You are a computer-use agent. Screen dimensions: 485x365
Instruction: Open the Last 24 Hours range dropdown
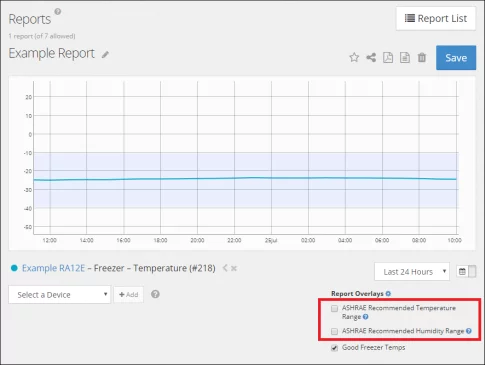[x=412, y=272]
